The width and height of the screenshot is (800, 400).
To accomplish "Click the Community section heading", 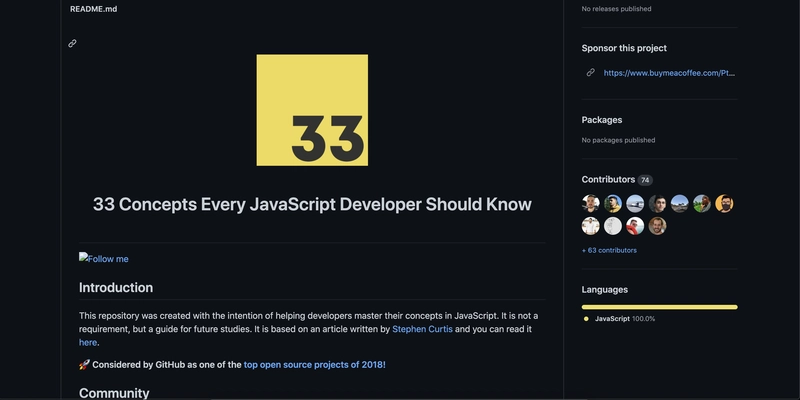I will [x=114, y=393].
